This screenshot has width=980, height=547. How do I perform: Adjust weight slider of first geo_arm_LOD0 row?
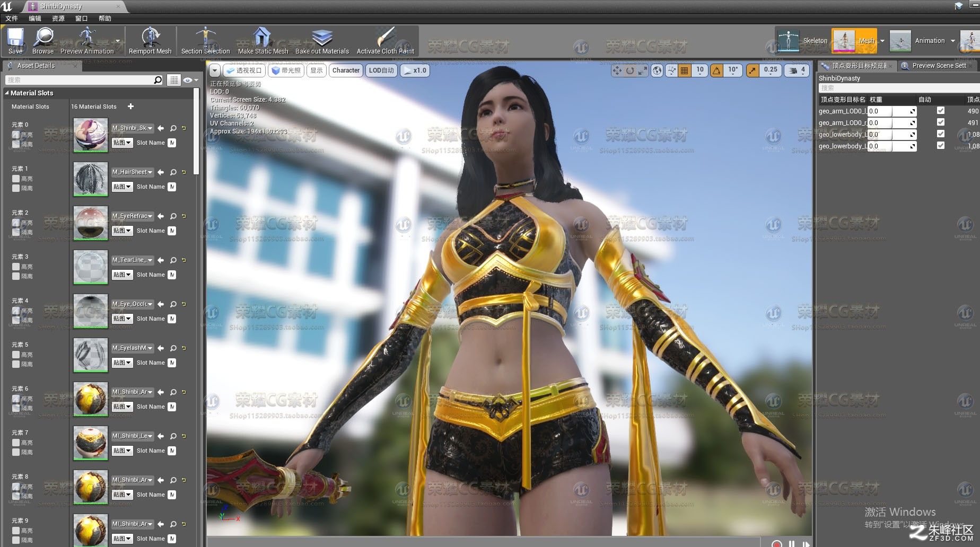click(x=891, y=111)
